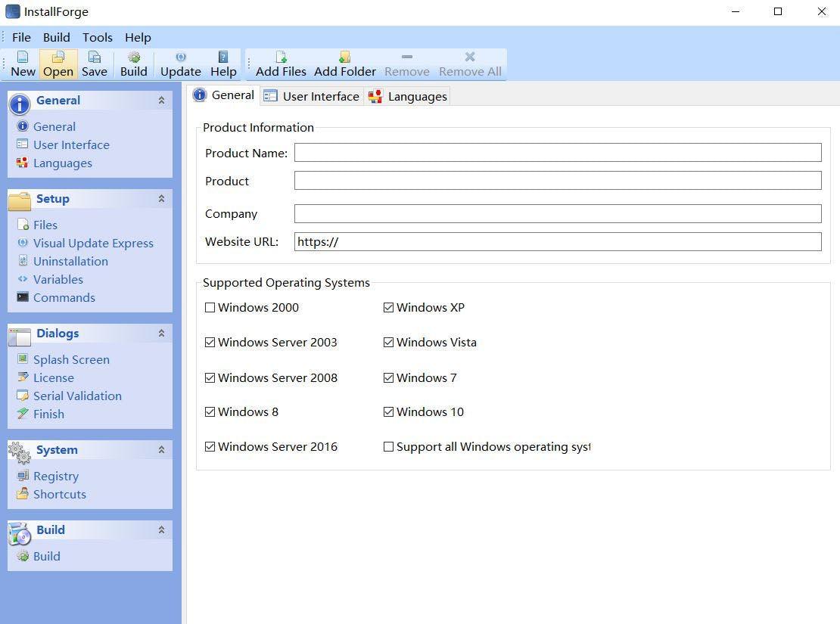
Task: Switch to the General tab
Action: click(224, 95)
